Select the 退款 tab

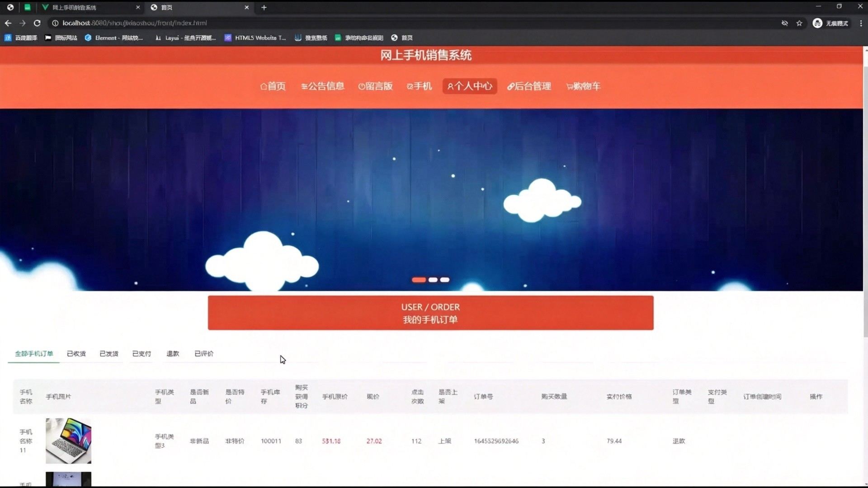tap(173, 354)
